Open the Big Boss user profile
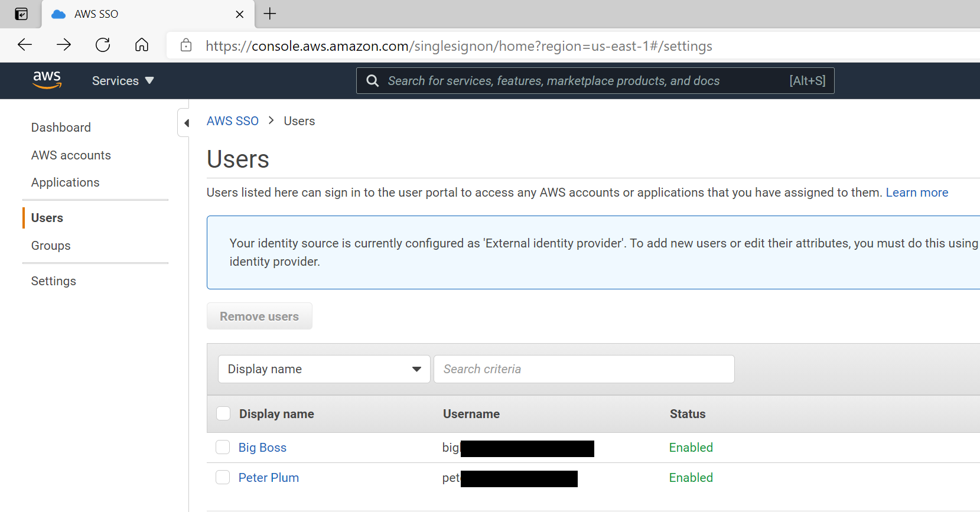 click(262, 448)
